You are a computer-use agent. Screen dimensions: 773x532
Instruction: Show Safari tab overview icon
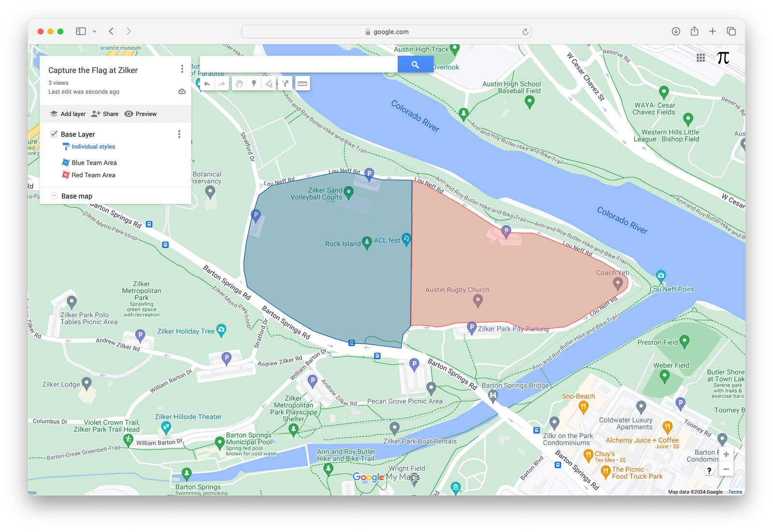pyautogui.click(x=731, y=31)
